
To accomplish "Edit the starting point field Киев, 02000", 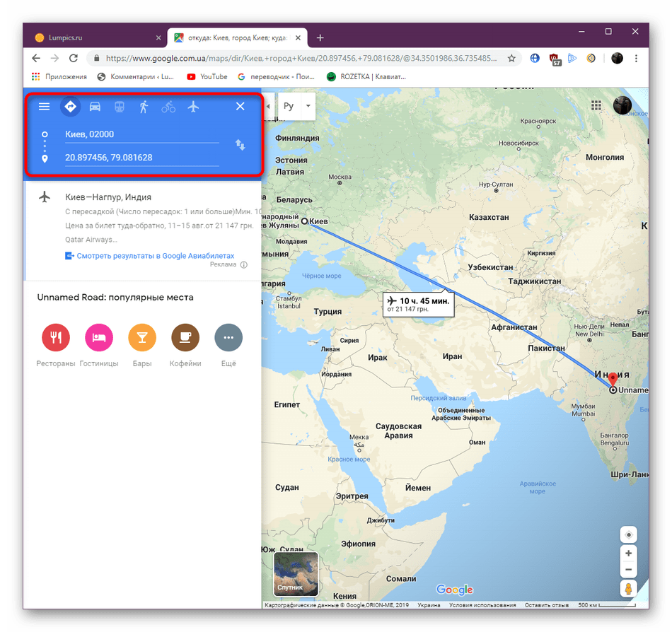I will (x=142, y=134).
